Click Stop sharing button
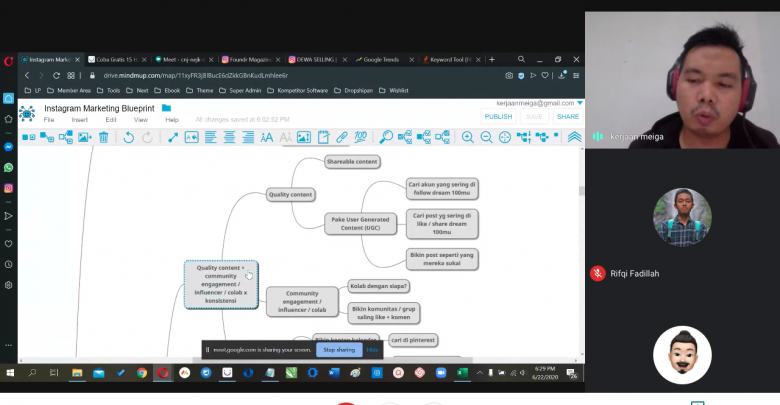Viewport: 780px width, 405px height. (339, 350)
